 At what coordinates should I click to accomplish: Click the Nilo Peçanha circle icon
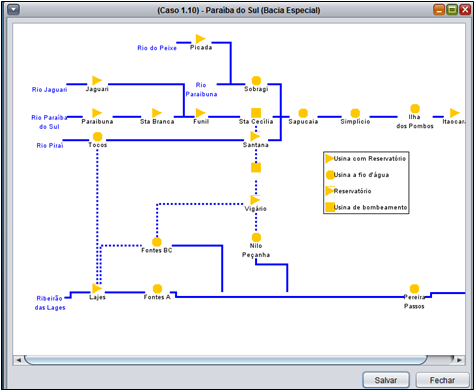pos(256,237)
